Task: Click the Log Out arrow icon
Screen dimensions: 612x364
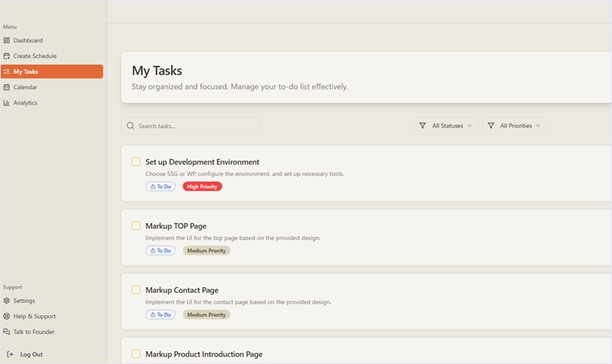Action: pyautogui.click(x=10, y=354)
